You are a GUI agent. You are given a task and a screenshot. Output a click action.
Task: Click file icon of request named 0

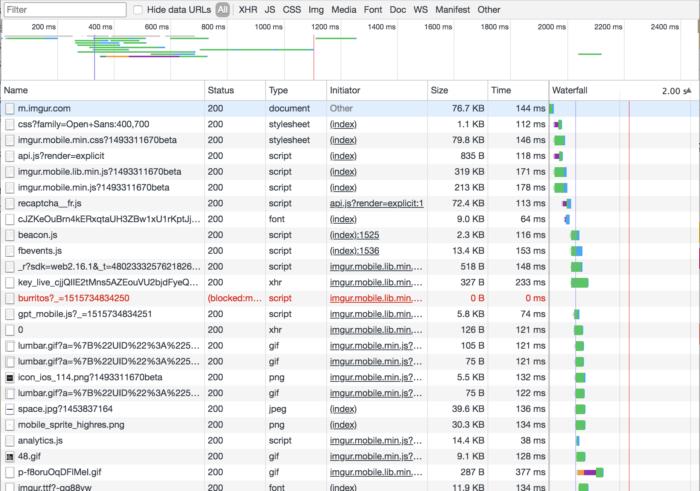point(10,330)
